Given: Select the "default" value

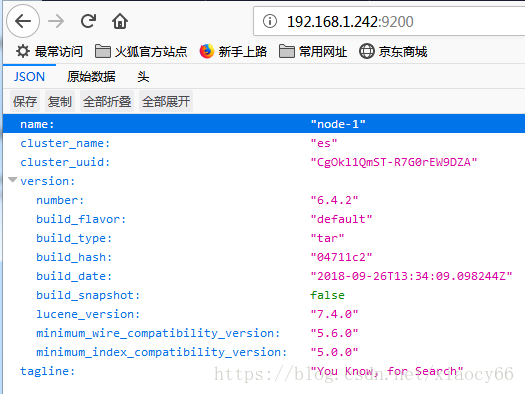Looking at the screenshot, I should coord(342,219).
